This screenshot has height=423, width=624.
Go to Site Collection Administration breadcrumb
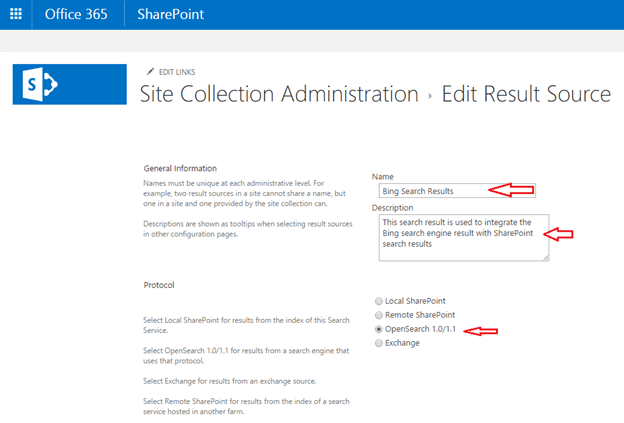point(278,95)
